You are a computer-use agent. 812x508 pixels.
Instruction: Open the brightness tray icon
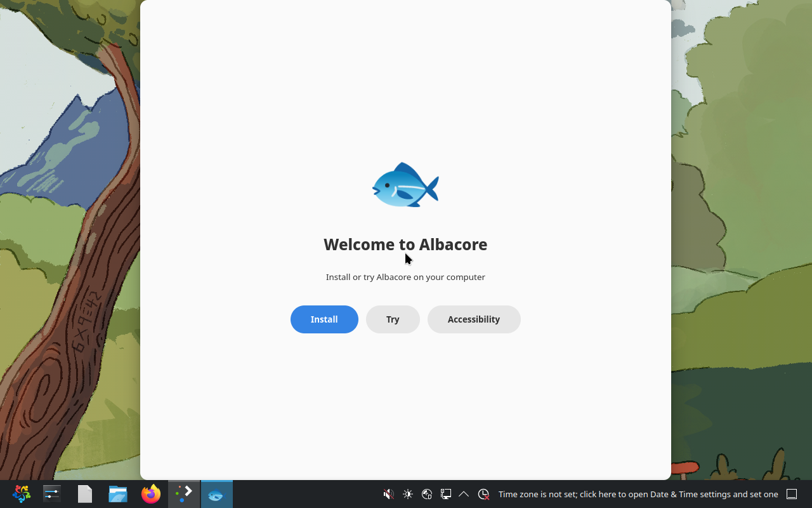(x=408, y=494)
